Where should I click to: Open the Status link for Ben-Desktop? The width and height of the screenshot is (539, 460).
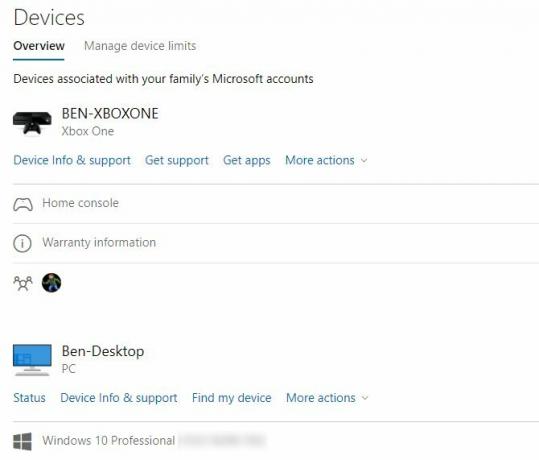point(29,398)
